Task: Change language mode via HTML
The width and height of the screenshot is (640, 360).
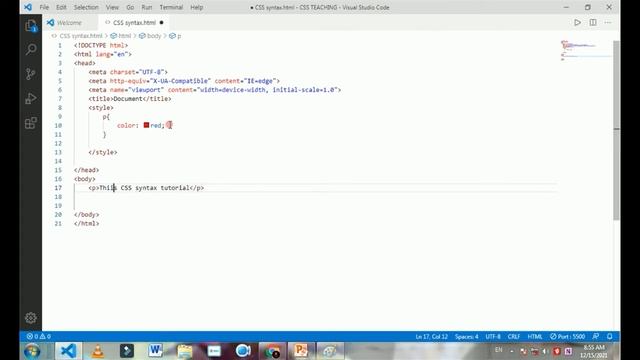Action: (x=535, y=336)
